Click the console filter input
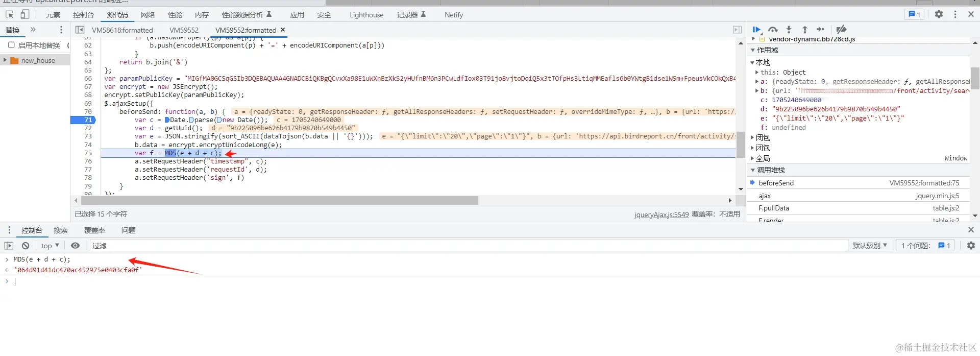Screen dimensions: 980x356 (x=468, y=246)
